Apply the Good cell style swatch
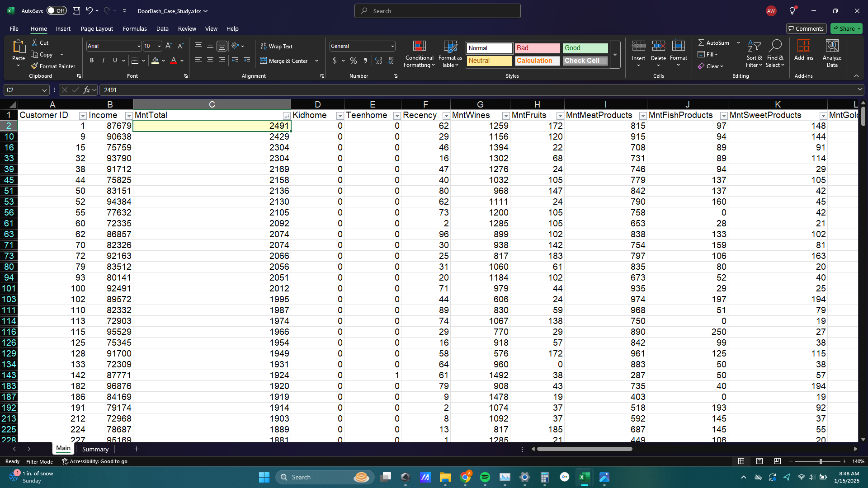The height and width of the screenshot is (488, 868). [x=585, y=48]
